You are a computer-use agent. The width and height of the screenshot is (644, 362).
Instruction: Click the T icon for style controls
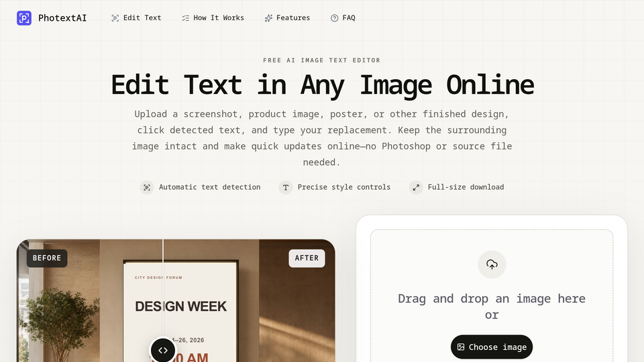tap(286, 188)
